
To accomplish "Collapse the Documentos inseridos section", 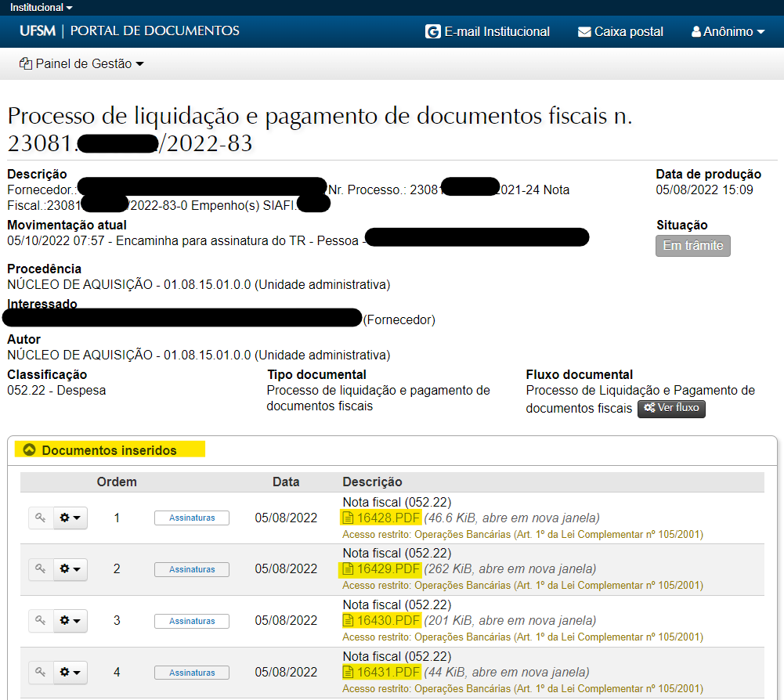I will coord(30,450).
